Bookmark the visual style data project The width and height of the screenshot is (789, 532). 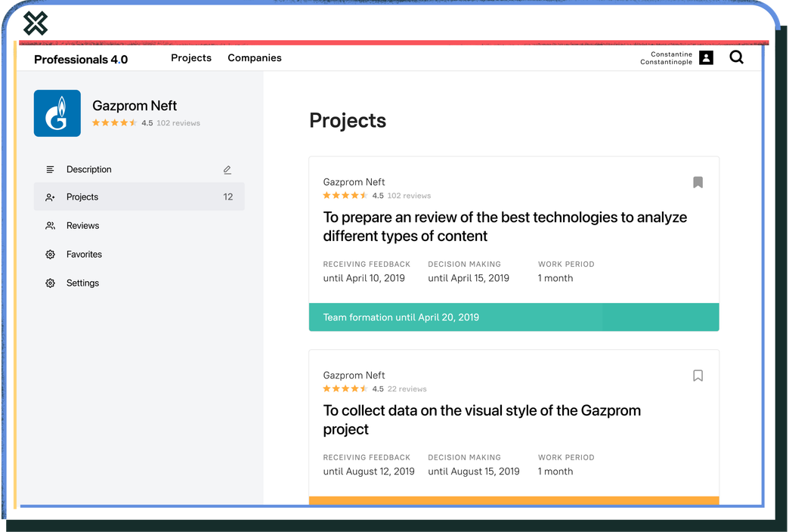point(698,376)
